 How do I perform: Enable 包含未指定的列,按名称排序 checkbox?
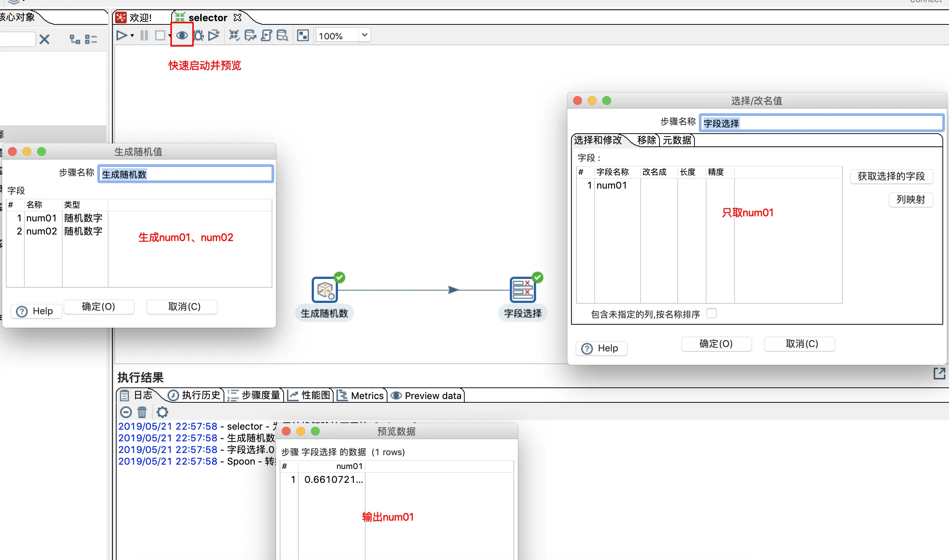(711, 313)
